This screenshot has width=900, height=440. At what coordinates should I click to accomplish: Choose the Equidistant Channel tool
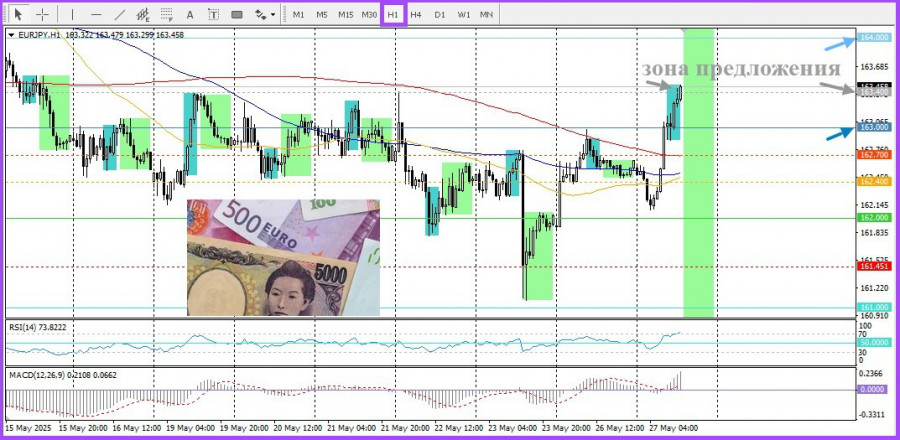point(143,14)
